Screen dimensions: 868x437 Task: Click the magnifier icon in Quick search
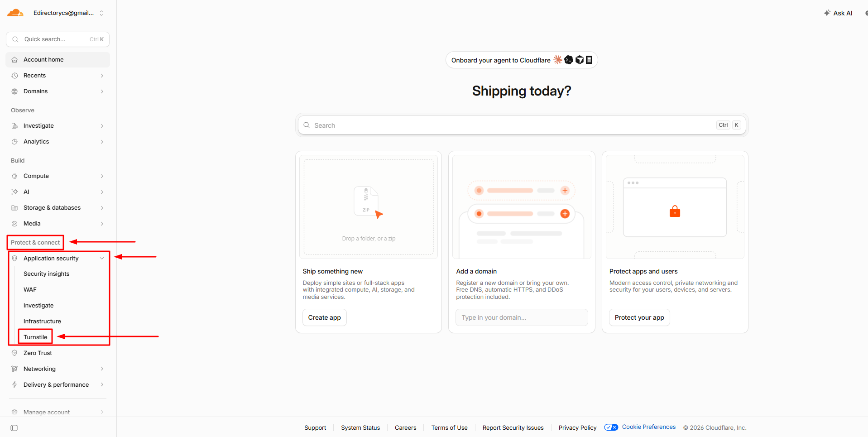(15, 39)
